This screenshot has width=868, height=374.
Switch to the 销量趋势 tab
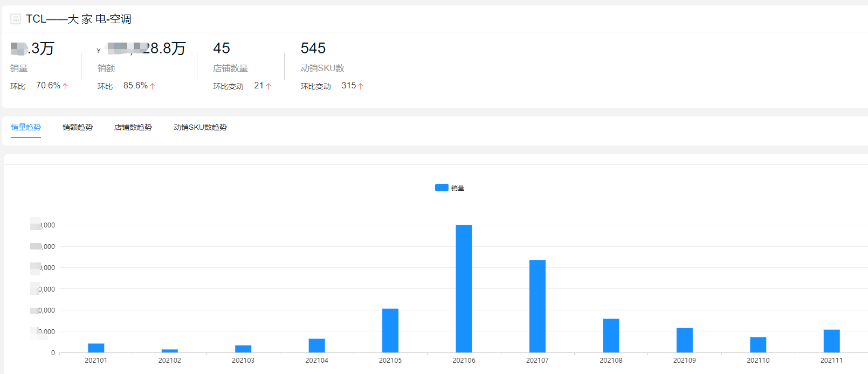pos(26,127)
